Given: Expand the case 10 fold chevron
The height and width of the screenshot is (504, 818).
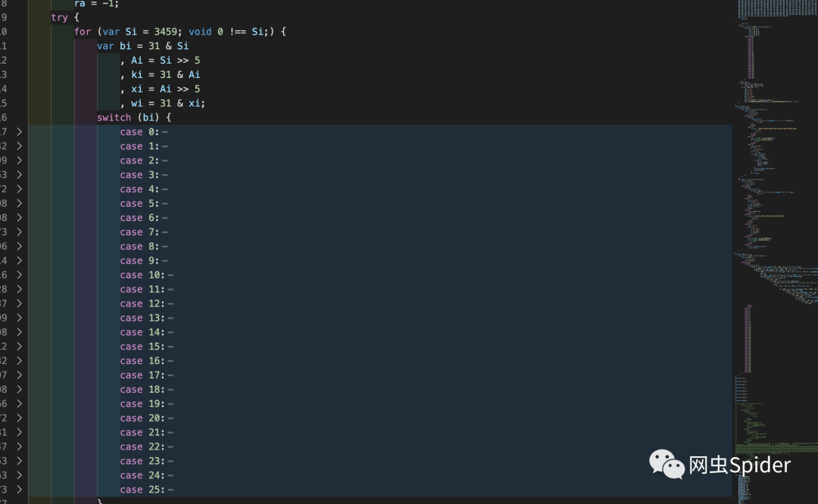Looking at the screenshot, I should point(19,275).
